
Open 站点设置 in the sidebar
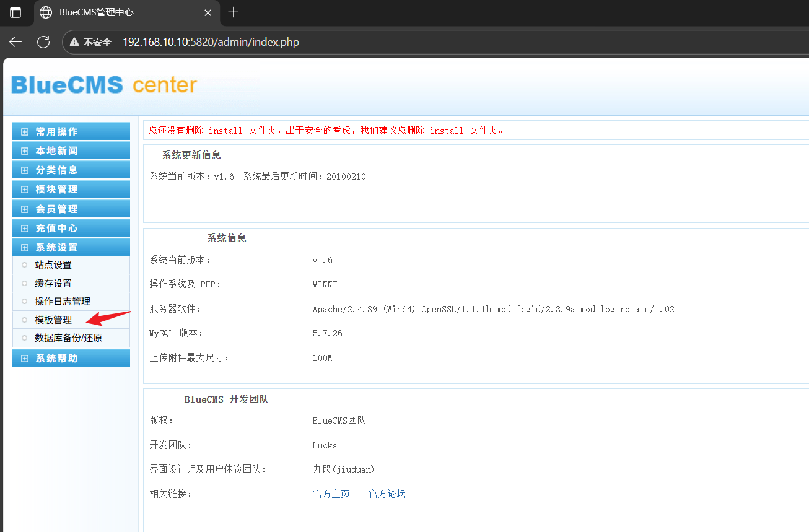tap(53, 265)
